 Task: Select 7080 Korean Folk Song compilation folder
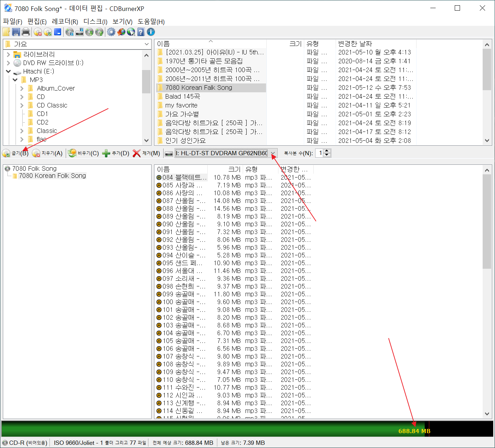[x=52, y=176]
